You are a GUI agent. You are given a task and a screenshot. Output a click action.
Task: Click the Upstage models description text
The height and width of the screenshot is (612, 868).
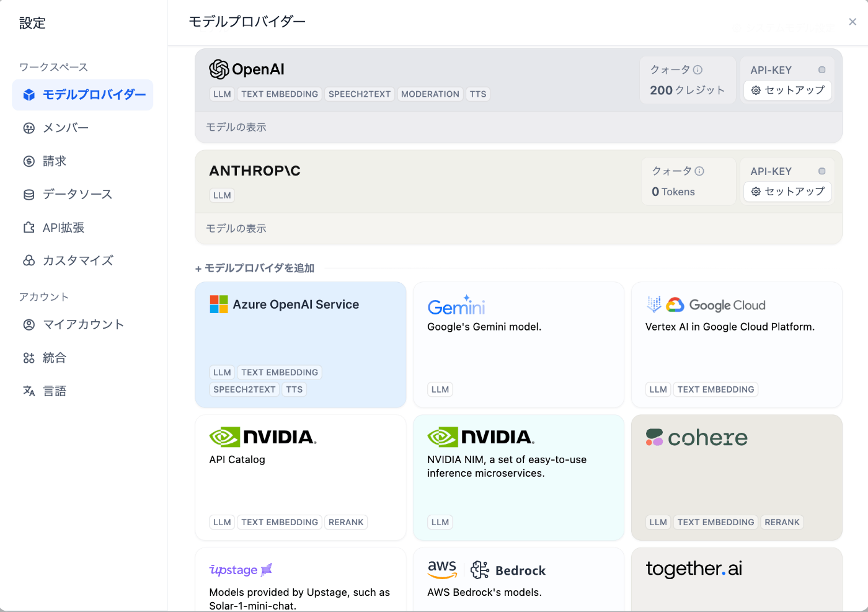(299, 599)
